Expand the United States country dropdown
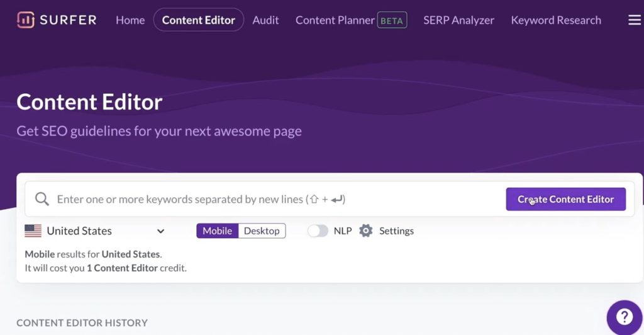This screenshot has width=644, height=335. [x=95, y=230]
